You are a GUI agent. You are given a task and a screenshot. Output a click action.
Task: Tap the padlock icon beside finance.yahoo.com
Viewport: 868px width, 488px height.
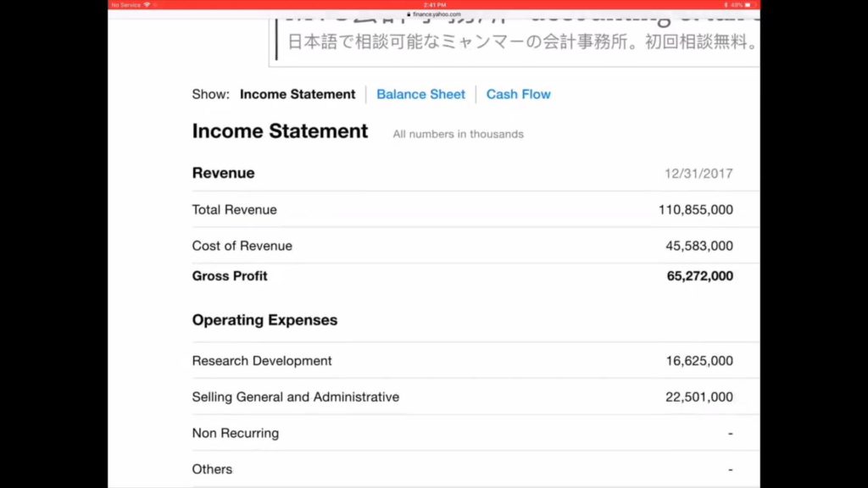click(409, 14)
